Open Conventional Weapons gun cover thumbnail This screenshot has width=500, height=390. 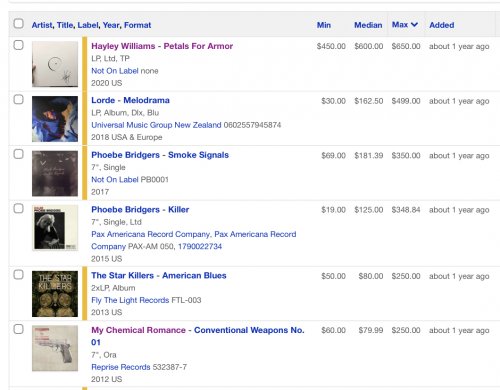tap(55, 348)
